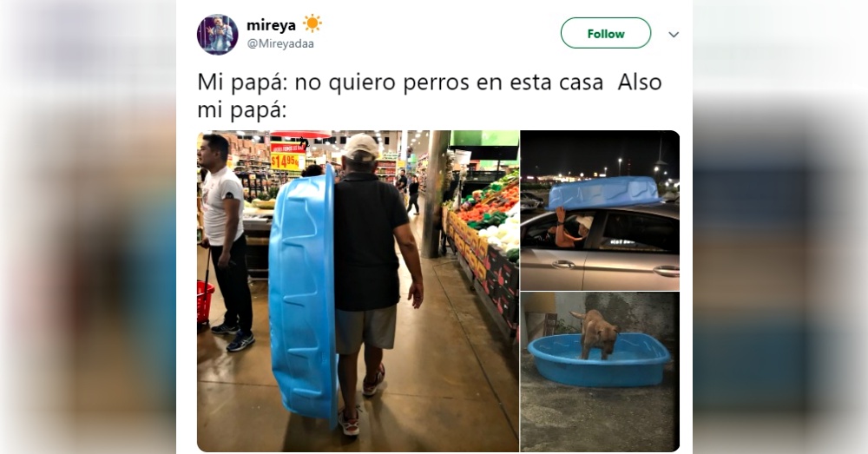
Task: Click the blue pool on car roof
Action: [603, 192]
